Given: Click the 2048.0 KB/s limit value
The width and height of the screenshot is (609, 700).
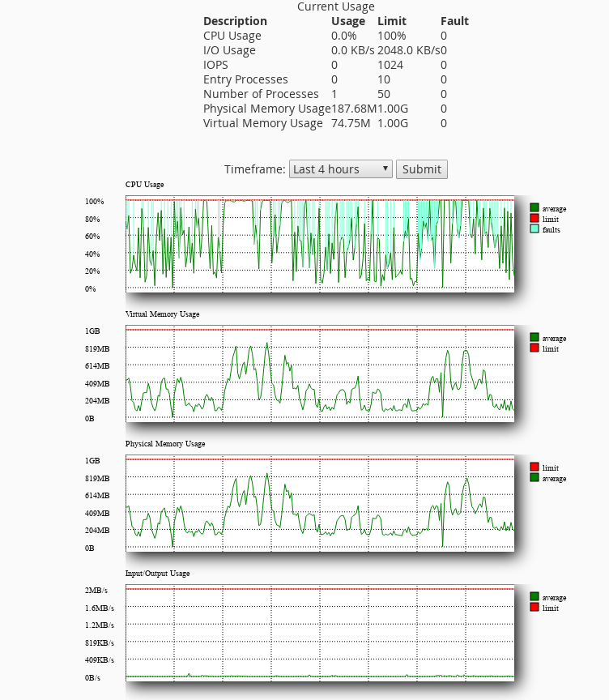Looking at the screenshot, I should pyautogui.click(x=409, y=50).
